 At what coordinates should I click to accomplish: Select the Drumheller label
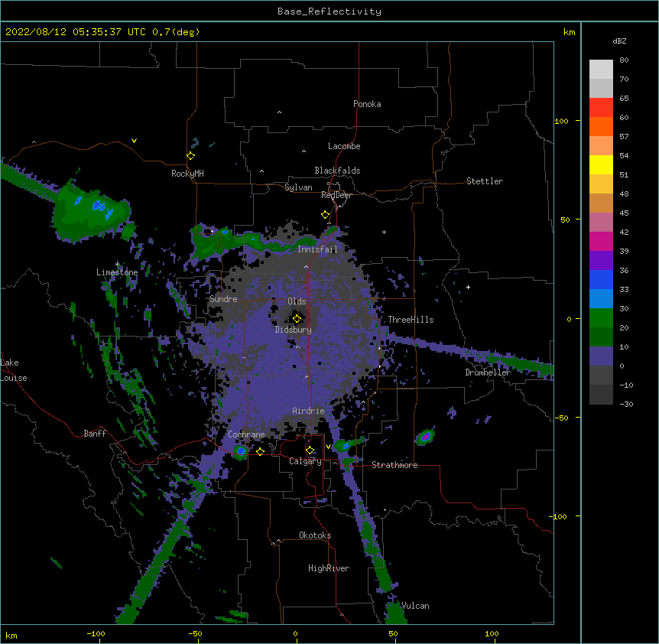(488, 372)
